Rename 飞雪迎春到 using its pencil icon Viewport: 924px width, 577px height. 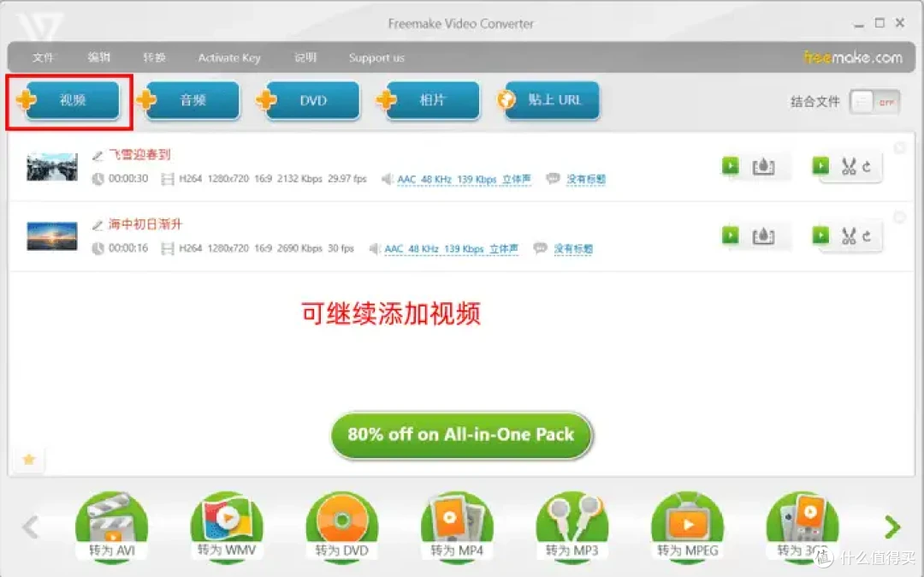[98, 156]
